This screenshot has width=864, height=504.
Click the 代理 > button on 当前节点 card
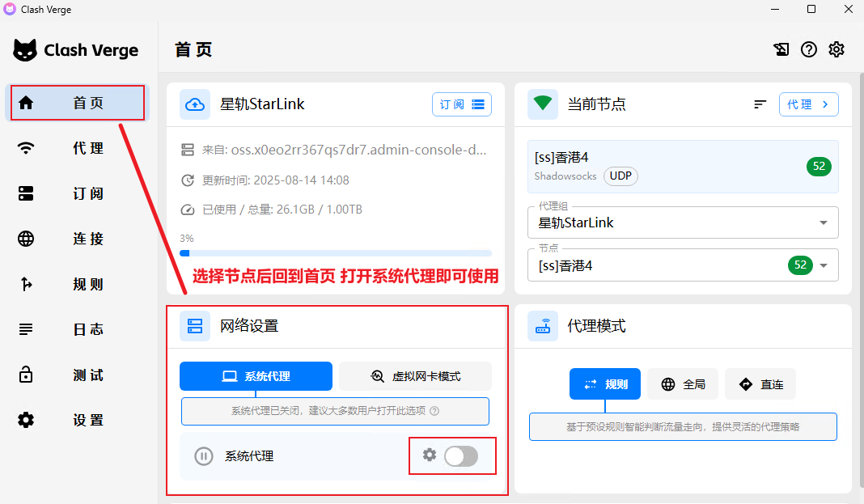[808, 104]
